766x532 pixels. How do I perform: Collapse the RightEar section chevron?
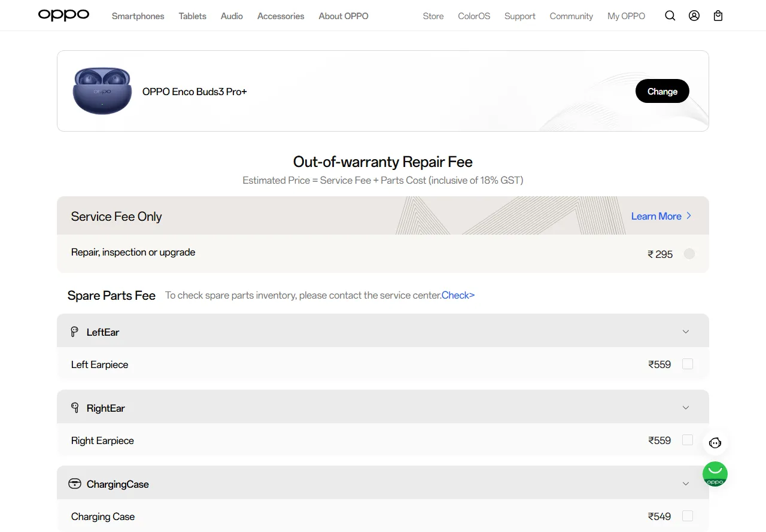pyautogui.click(x=686, y=408)
